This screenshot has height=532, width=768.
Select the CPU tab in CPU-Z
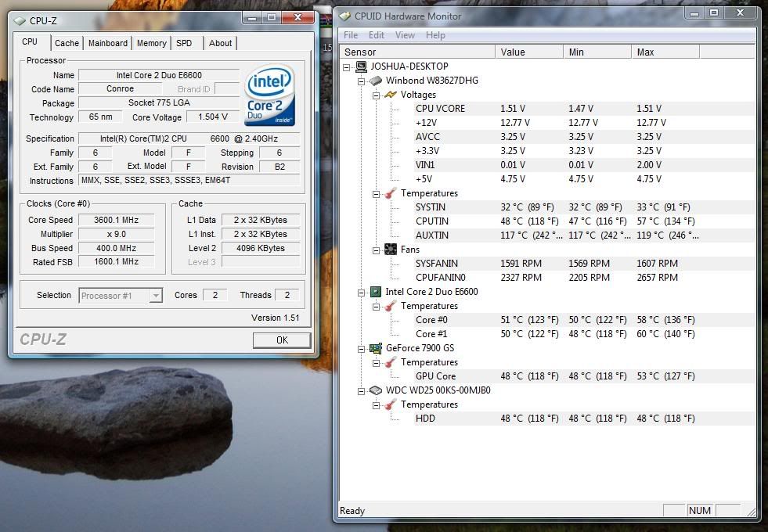coord(30,41)
